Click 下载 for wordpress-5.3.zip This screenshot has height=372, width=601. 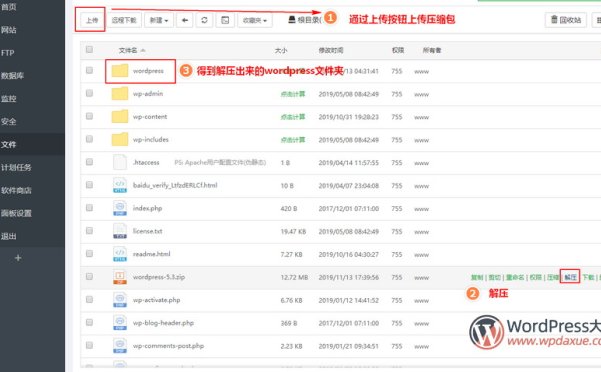(x=588, y=277)
